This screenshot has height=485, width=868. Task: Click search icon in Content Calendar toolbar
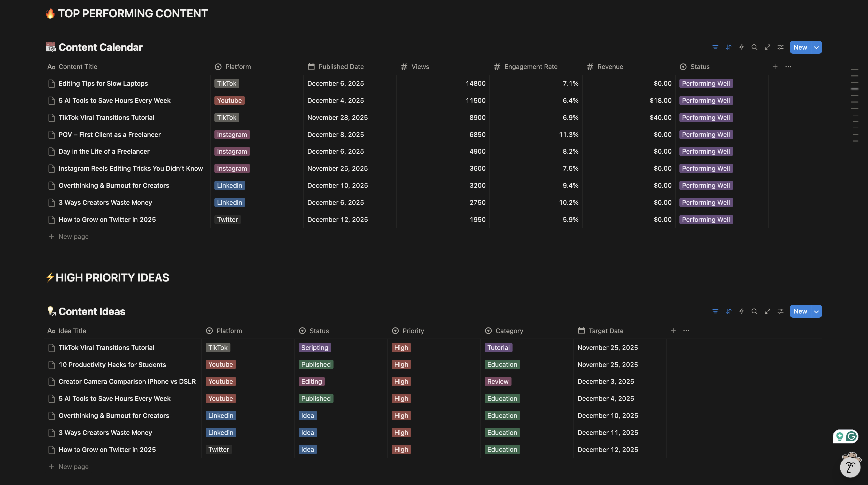754,47
